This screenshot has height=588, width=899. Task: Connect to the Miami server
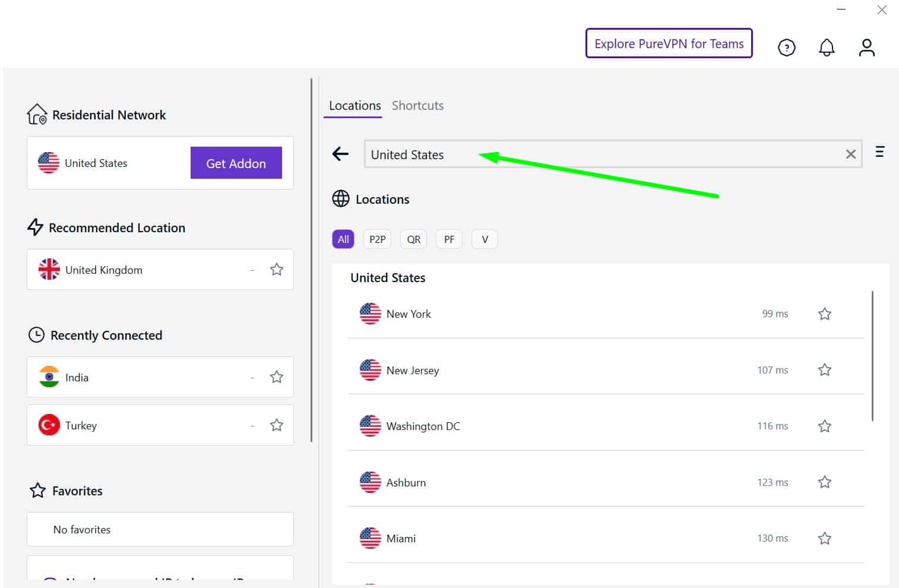click(606, 538)
